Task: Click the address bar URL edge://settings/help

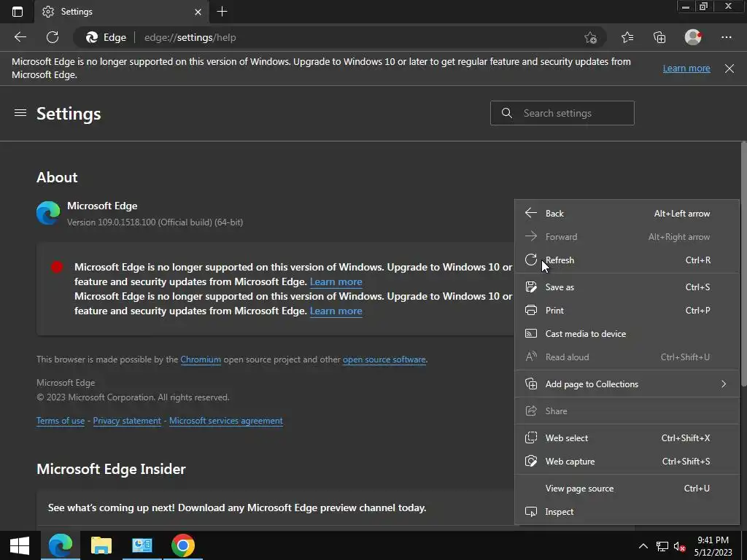Action: (x=190, y=37)
